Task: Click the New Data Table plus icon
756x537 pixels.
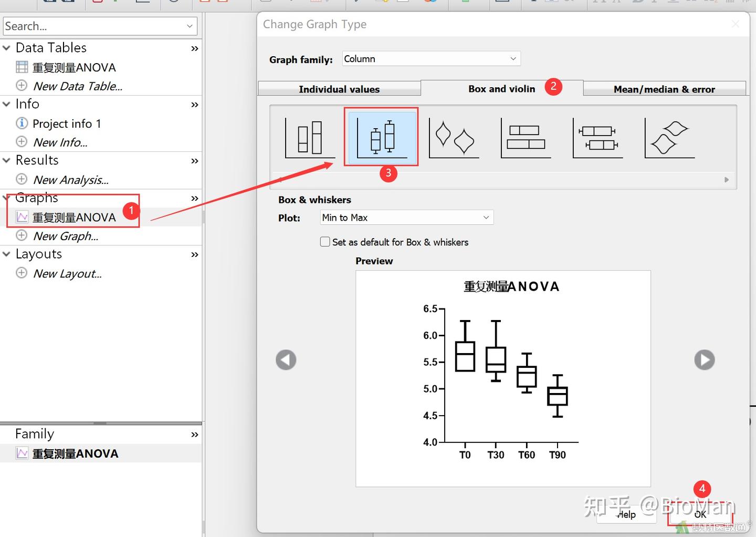Action: (22, 85)
